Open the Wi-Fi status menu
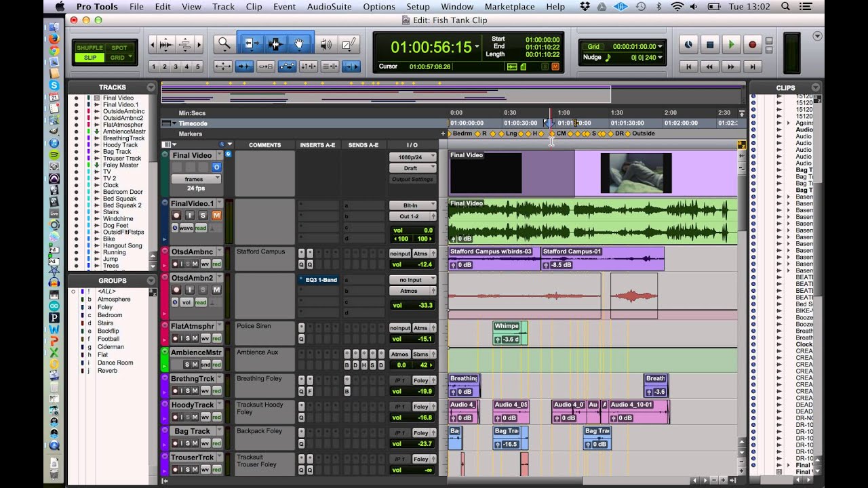The width and height of the screenshot is (868, 488). tap(677, 7)
